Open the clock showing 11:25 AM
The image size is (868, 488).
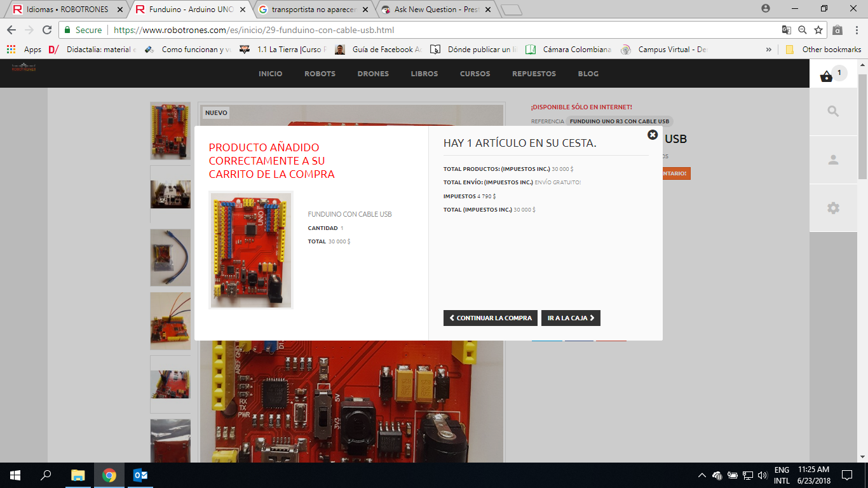tap(814, 475)
